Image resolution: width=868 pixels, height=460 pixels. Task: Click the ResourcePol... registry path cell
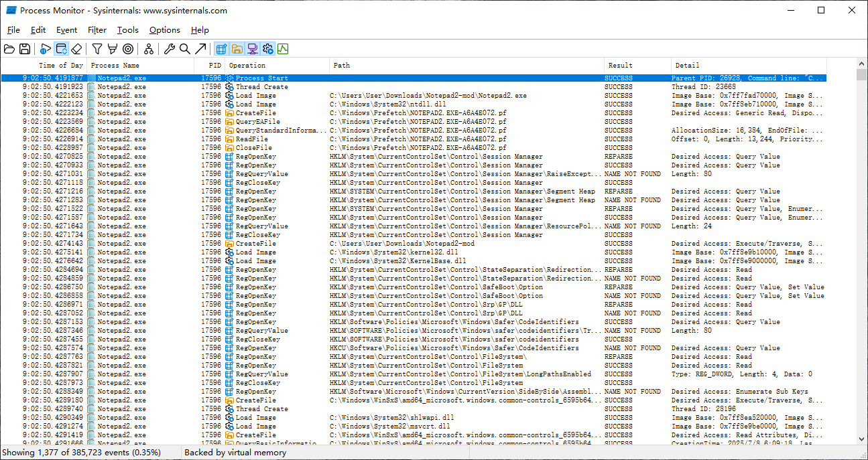click(x=464, y=226)
